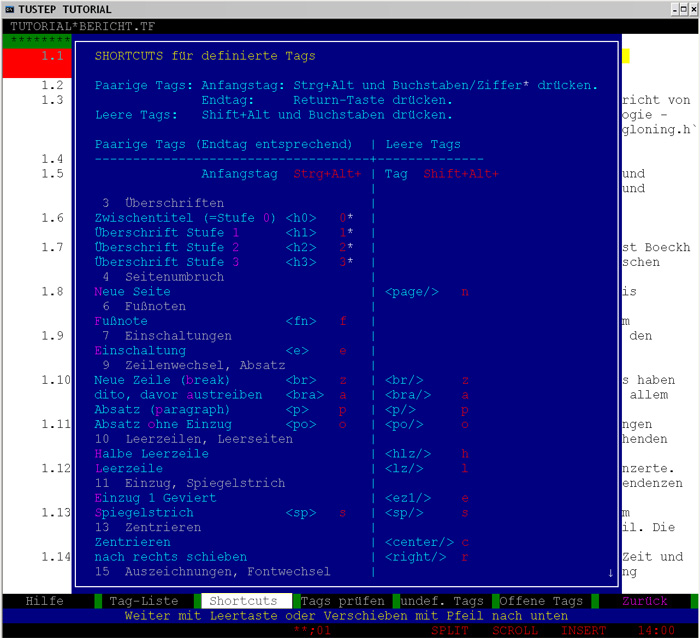Viewport: 700px width, 638px height.
Task: Maximize the TUSTEP TUTORIAL window
Action: 669,9
